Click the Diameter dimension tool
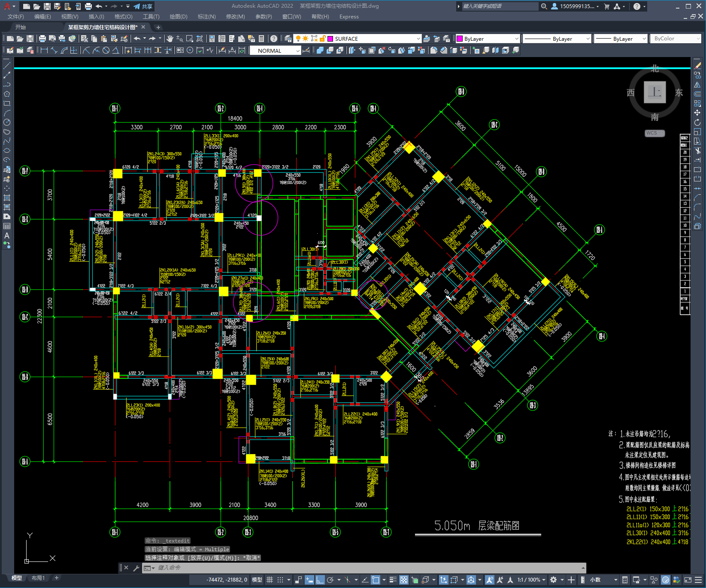Screen dimensions: 706x588 tap(106, 50)
